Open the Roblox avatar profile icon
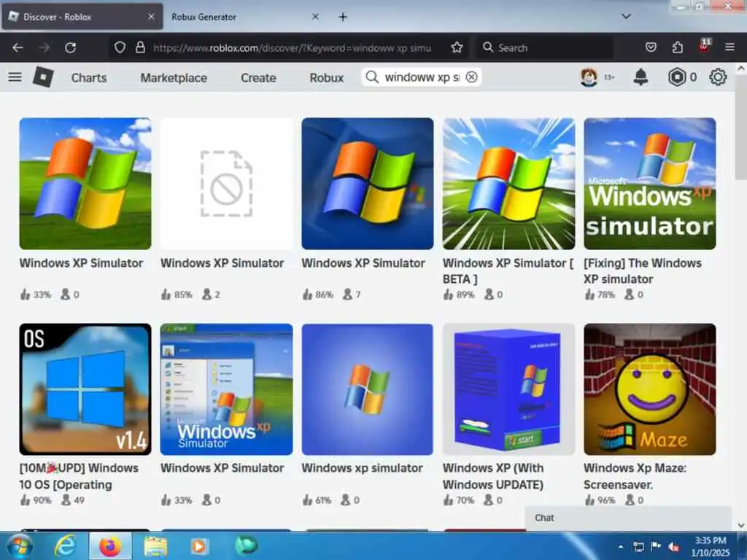 tap(589, 77)
